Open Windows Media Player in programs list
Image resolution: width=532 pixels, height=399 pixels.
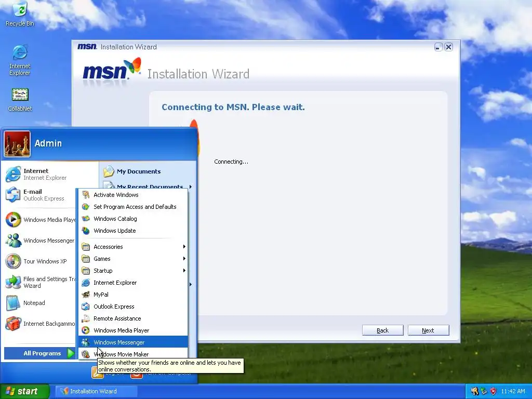point(133,330)
